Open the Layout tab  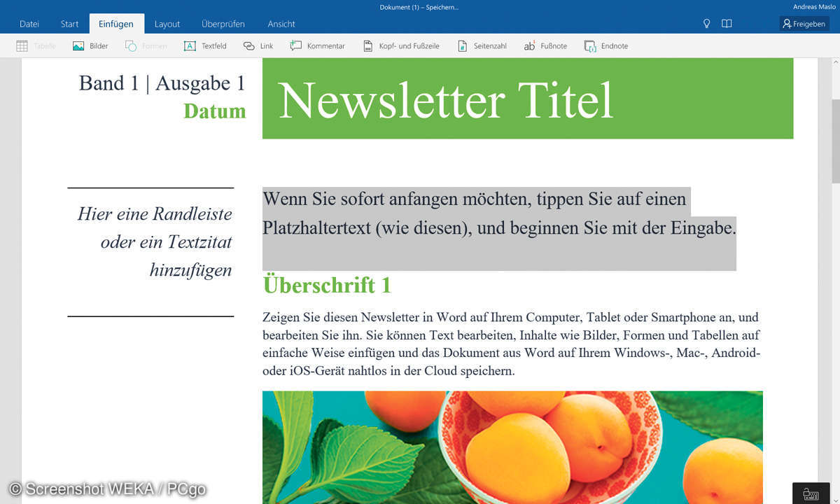pyautogui.click(x=167, y=24)
